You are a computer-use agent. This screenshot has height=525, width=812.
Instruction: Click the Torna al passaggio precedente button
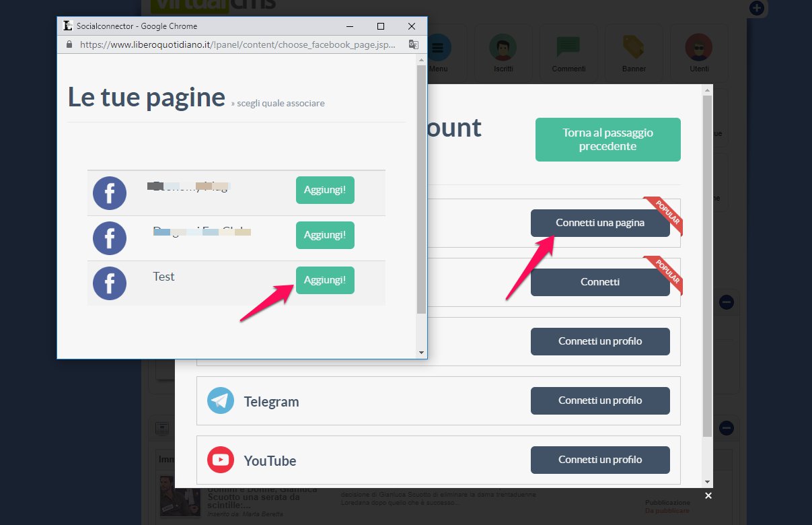click(x=607, y=139)
